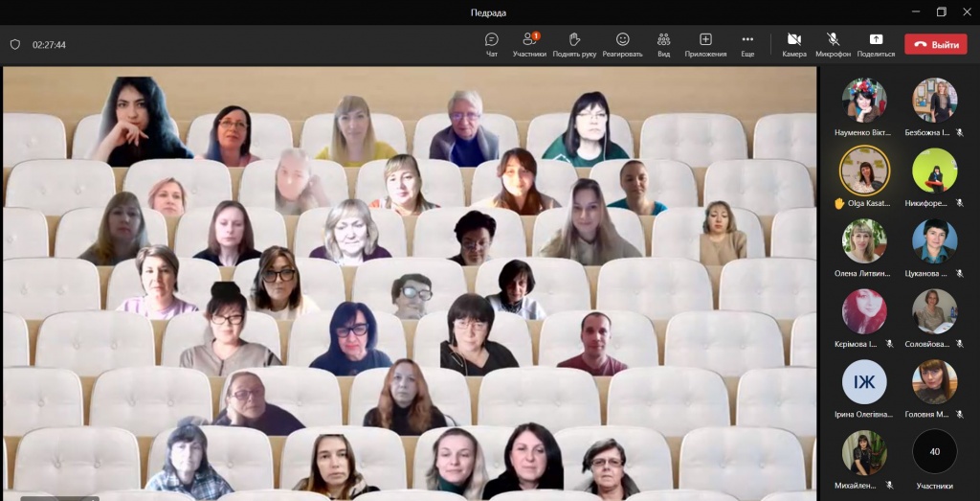The width and height of the screenshot is (980, 501).
Task: Select Науменко participant avatar
Action: point(864,101)
